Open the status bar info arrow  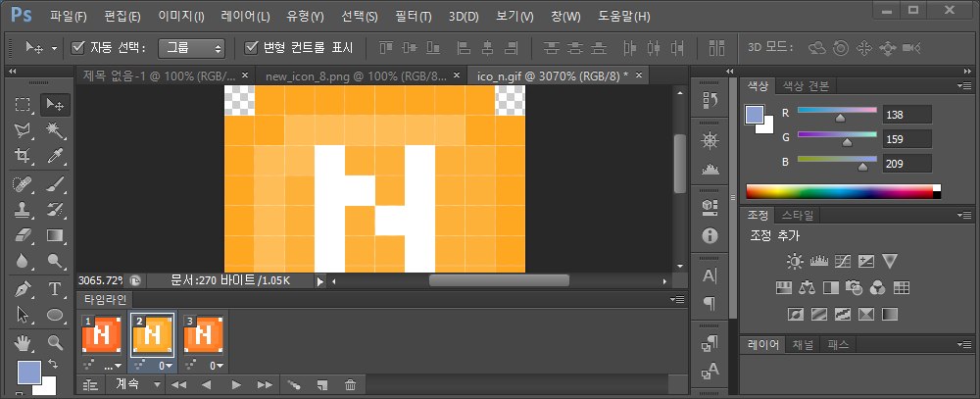pyautogui.click(x=320, y=281)
